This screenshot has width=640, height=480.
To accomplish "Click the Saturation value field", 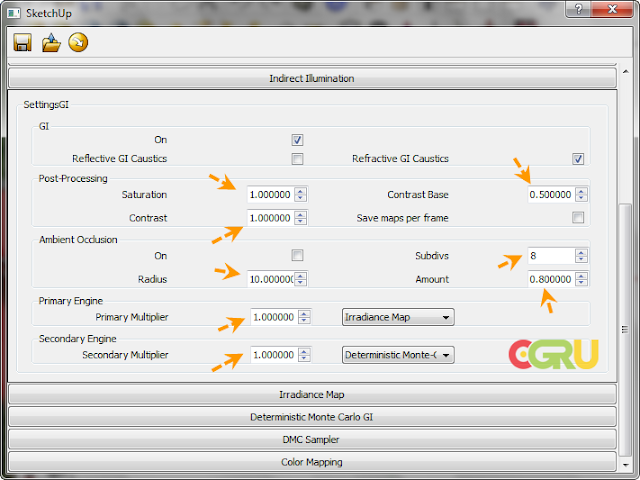I will [x=270, y=195].
